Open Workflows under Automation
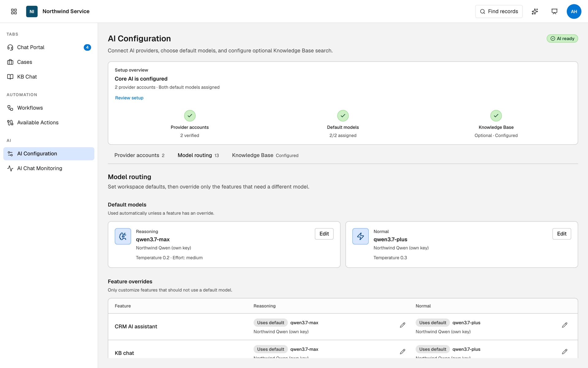This screenshot has width=588, height=368. point(49,108)
